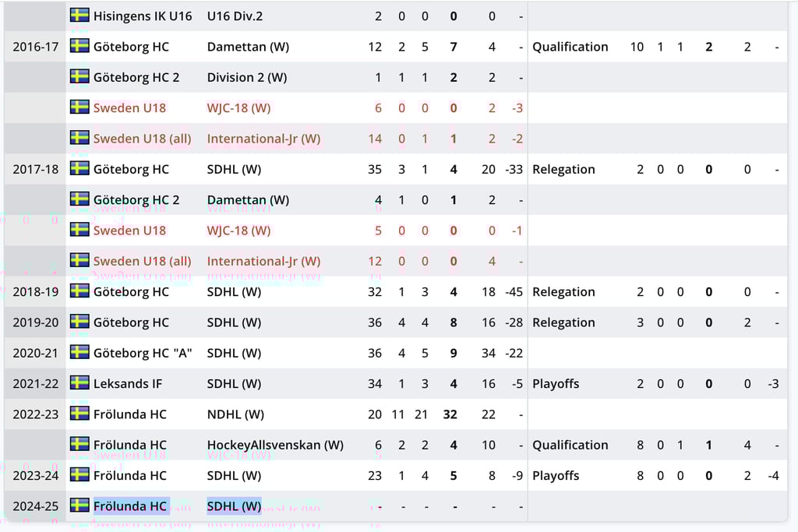Click the 2022-23 season label
Viewport: 798px width, 532px height.
(36, 414)
